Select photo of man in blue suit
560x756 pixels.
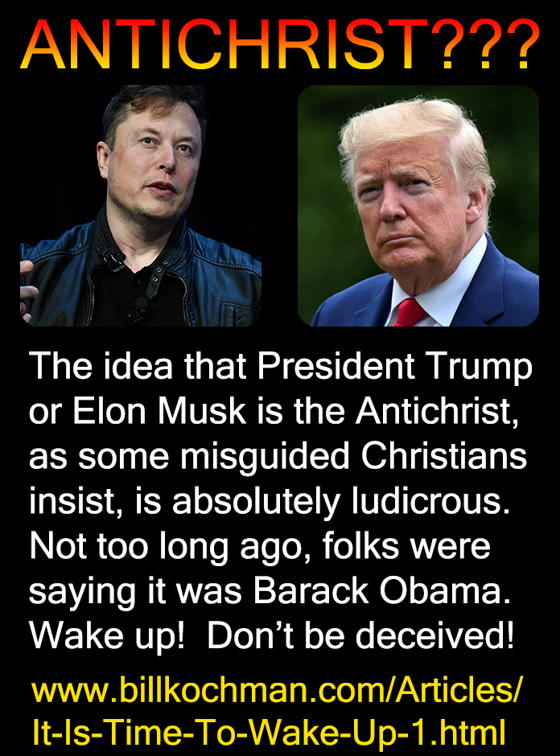[x=418, y=206]
